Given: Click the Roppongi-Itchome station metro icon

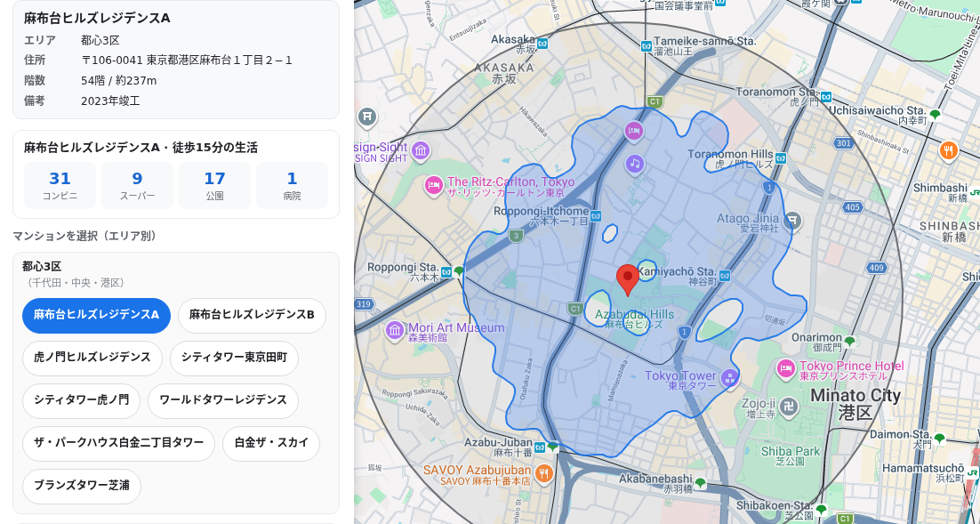Looking at the screenshot, I should (596, 215).
